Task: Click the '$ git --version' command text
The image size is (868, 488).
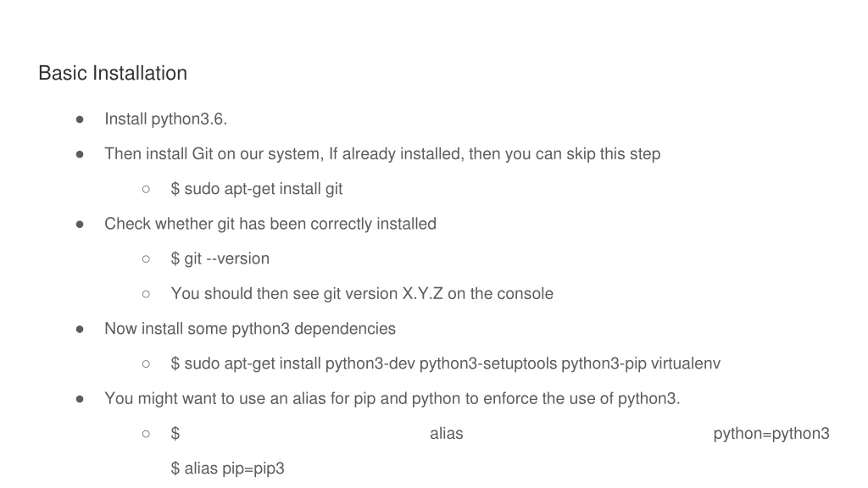Action: [220, 258]
